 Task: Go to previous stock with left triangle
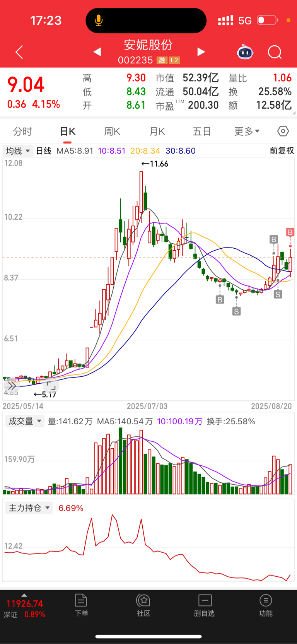[x=97, y=52]
